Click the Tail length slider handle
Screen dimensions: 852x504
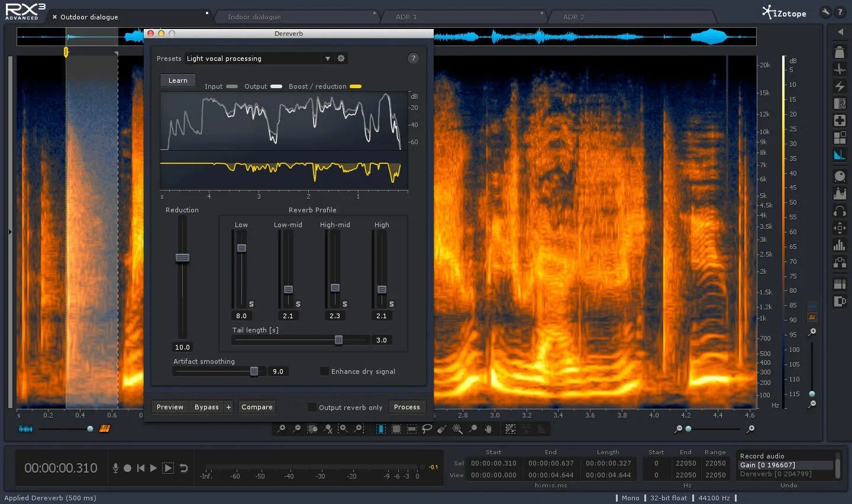pyautogui.click(x=338, y=340)
